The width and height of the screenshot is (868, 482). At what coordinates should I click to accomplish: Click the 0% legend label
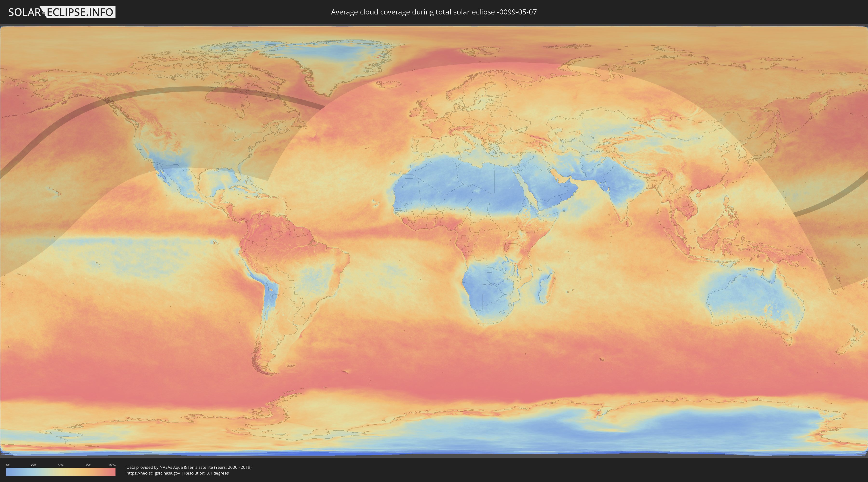pos(8,465)
